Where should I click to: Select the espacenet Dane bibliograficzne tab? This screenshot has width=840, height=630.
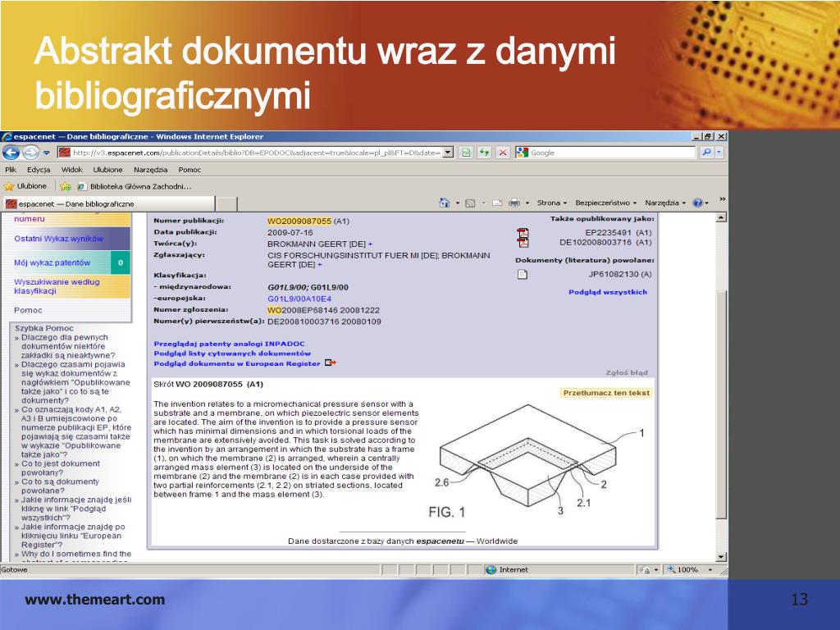(109, 203)
